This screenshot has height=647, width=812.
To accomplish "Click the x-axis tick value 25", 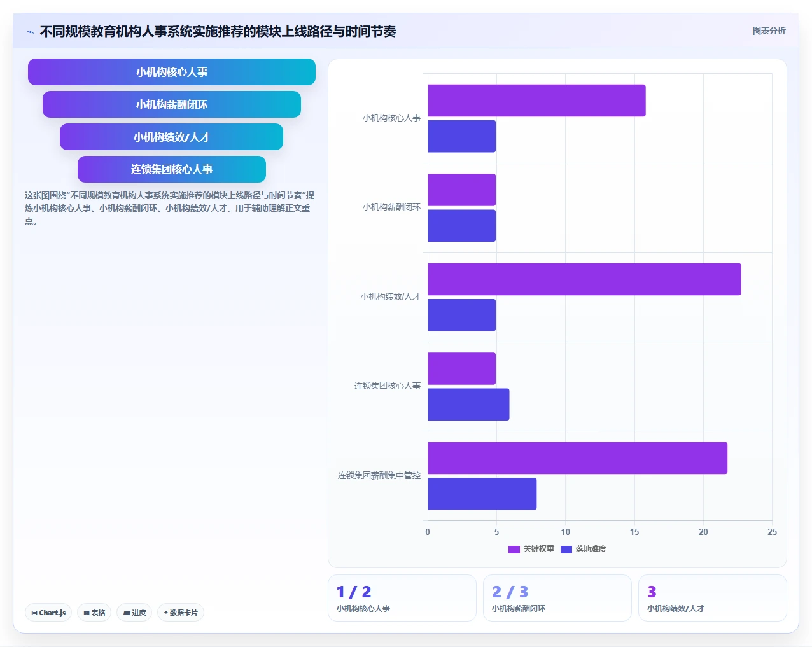I will pyautogui.click(x=772, y=532).
